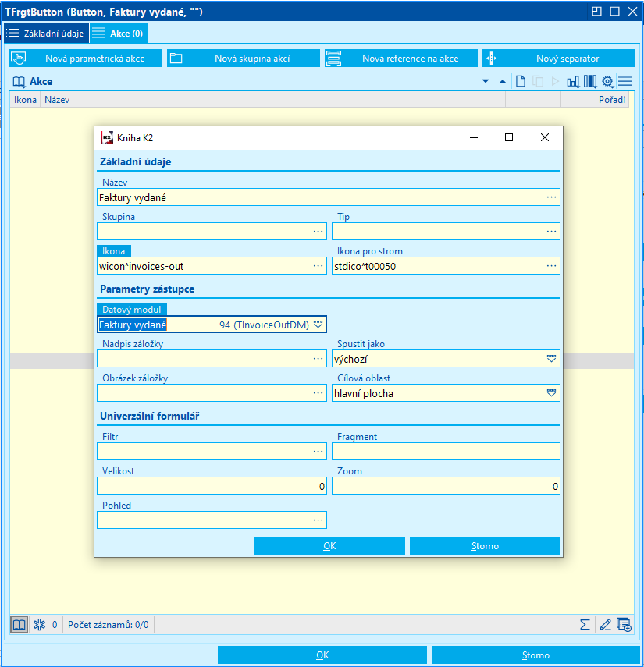Click the sigma sum icon in status bar

(585, 624)
